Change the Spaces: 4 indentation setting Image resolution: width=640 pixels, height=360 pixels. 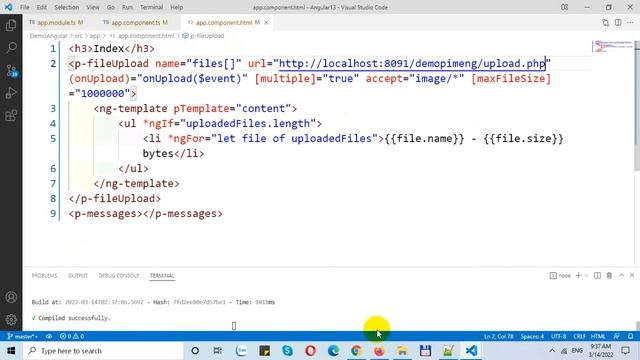point(532,336)
